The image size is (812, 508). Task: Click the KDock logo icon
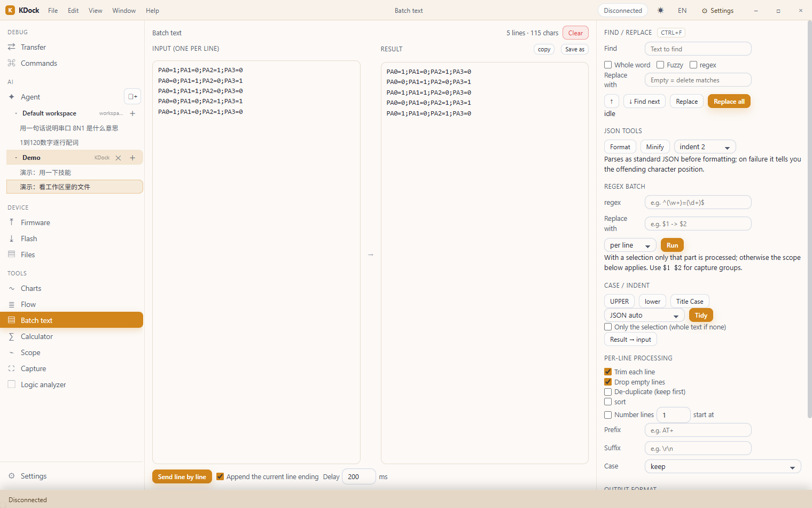pos(10,10)
